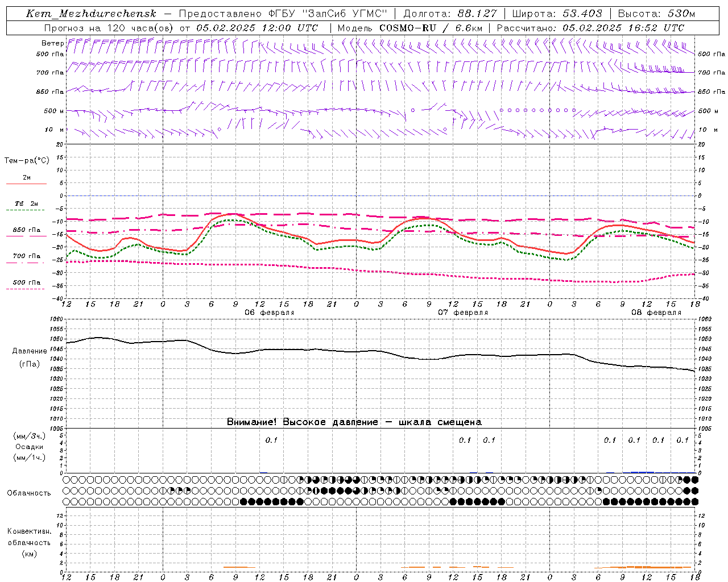Click 'Внимание! Высокое давление – шкала смещена' notice
The image size is (728, 582).
tap(354, 422)
